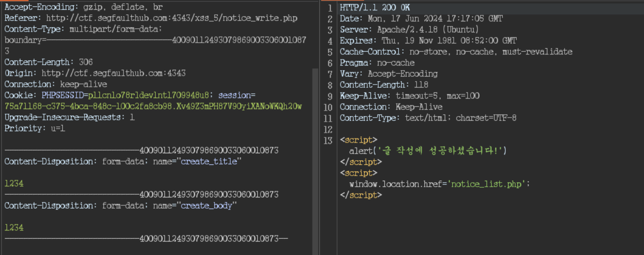Select the Expires header in the response
The width and height of the screenshot is (644, 255).
pos(428,41)
